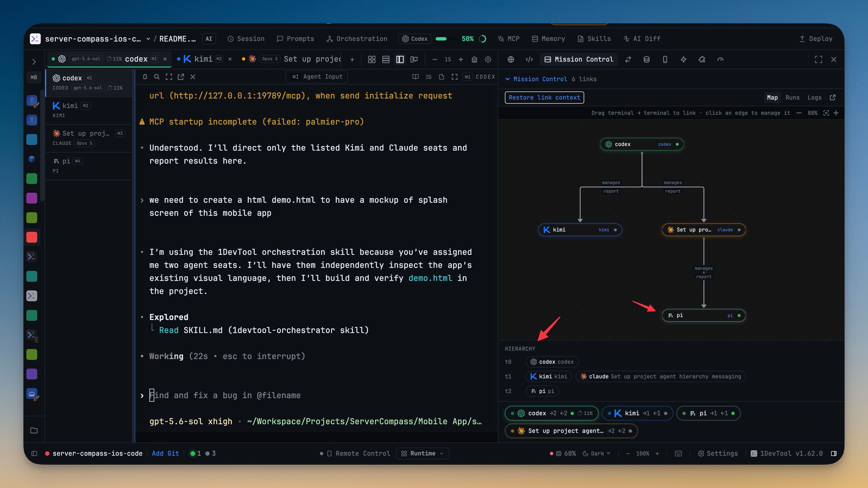This screenshot has width=868, height=488.
Task: Click the Deploy button
Action: click(816, 39)
